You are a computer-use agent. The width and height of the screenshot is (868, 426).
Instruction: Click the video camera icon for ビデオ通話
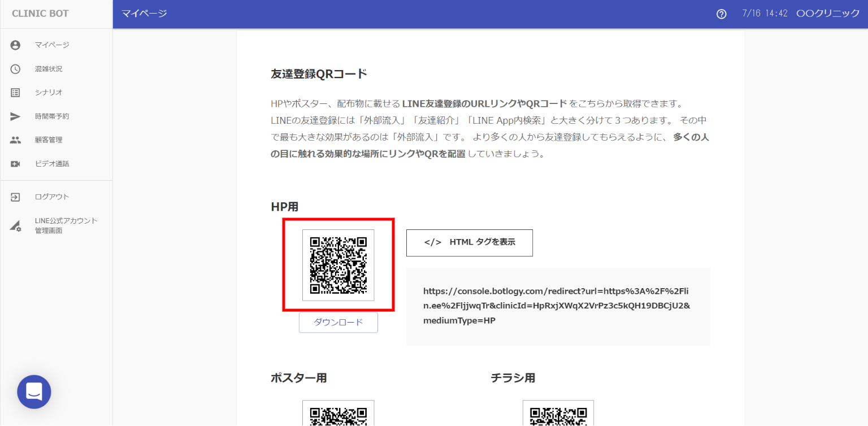(15, 164)
